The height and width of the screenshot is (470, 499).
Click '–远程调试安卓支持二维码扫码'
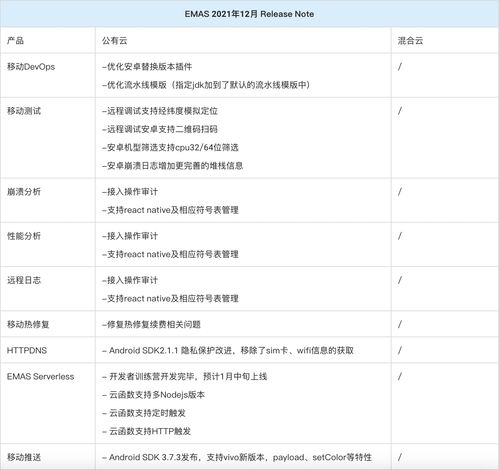(x=160, y=129)
